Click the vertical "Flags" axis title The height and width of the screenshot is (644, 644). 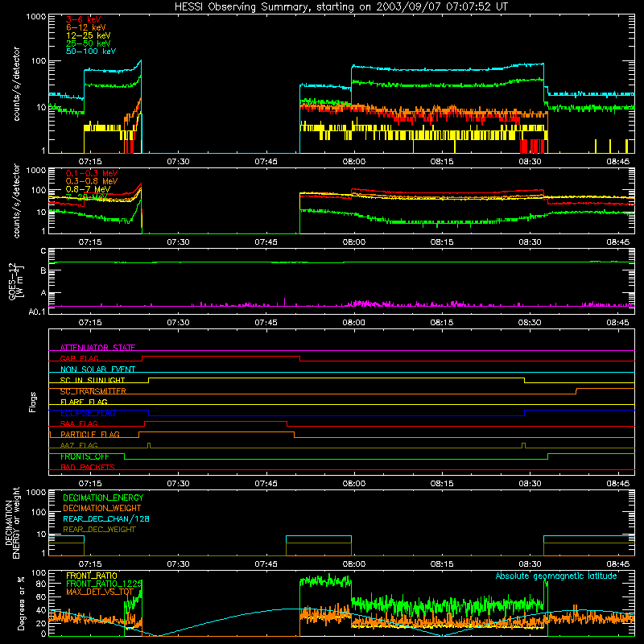(32, 402)
